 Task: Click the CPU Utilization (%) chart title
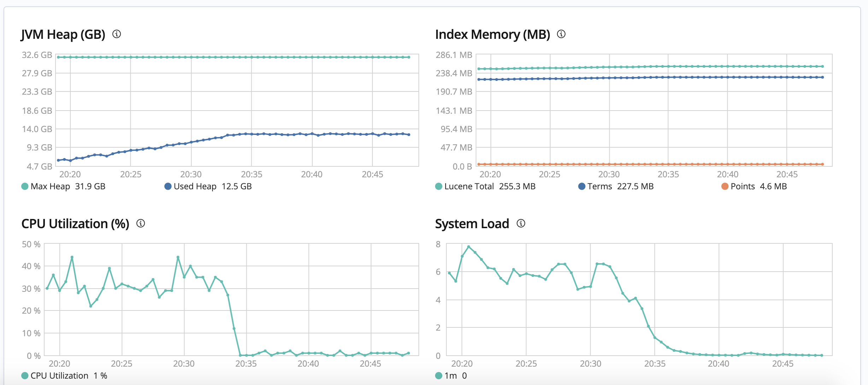coord(75,224)
